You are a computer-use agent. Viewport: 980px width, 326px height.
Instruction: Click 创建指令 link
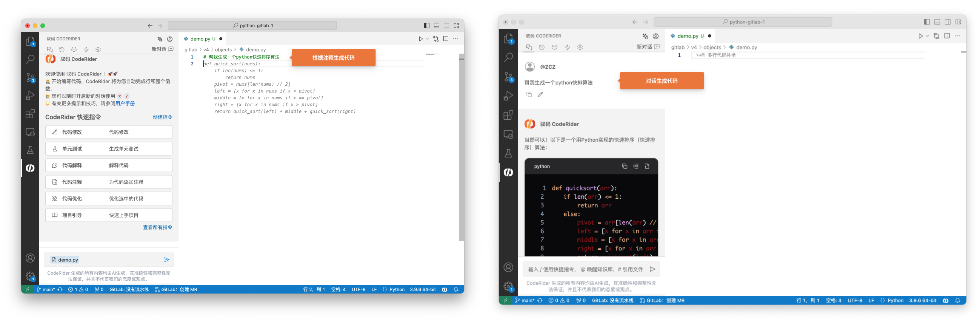162,117
